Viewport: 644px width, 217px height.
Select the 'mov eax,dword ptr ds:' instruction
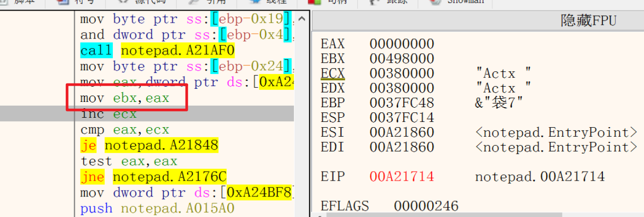coord(186,82)
